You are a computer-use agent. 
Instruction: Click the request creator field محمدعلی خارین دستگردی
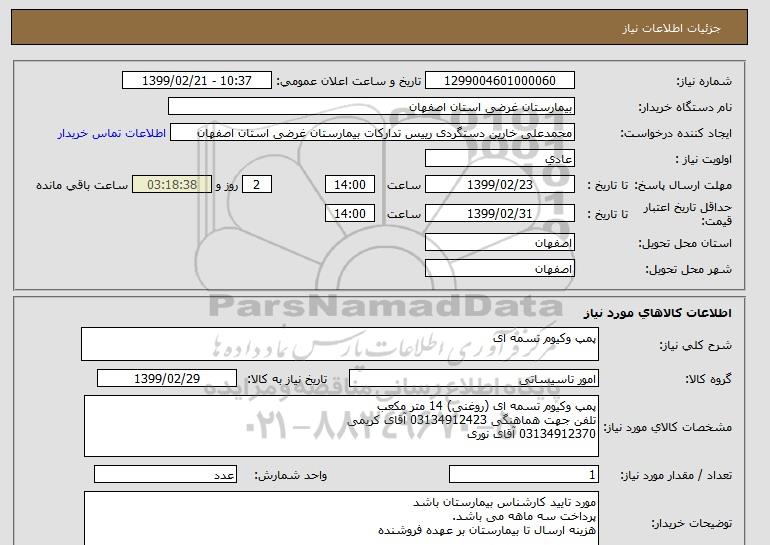pyautogui.click(x=372, y=133)
